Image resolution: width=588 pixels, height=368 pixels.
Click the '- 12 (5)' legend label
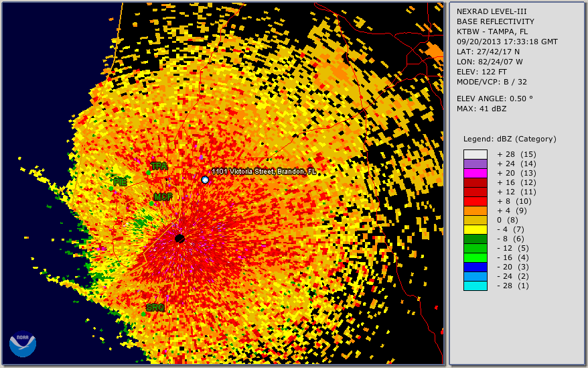[513, 248]
